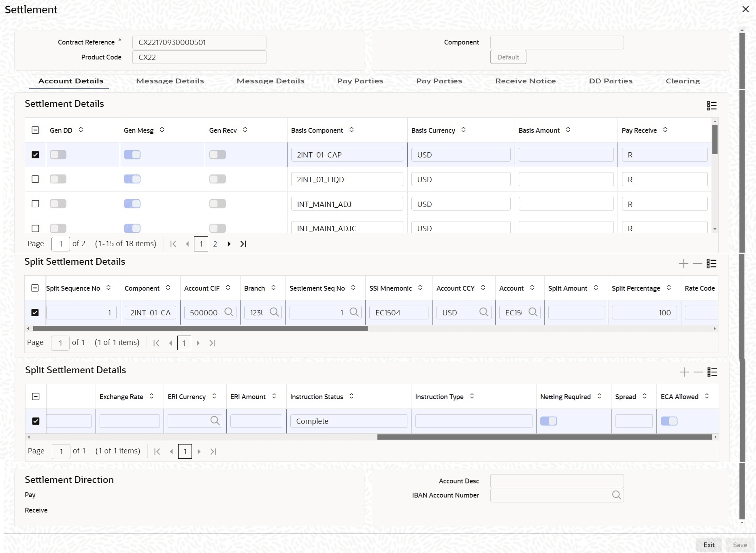
Task: Open the Clearing tab
Action: (683, 81)
